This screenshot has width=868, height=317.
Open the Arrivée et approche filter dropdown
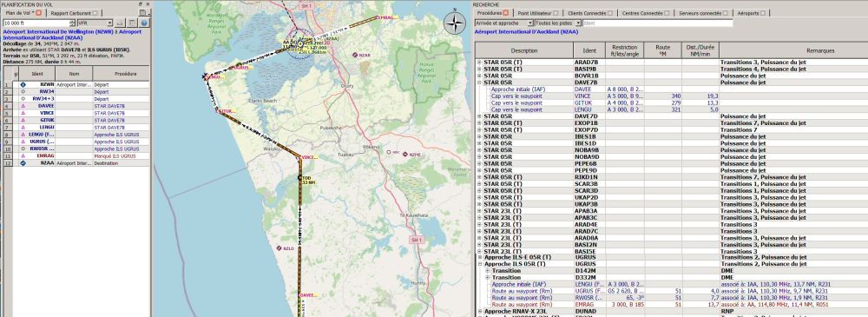point(503,23)
